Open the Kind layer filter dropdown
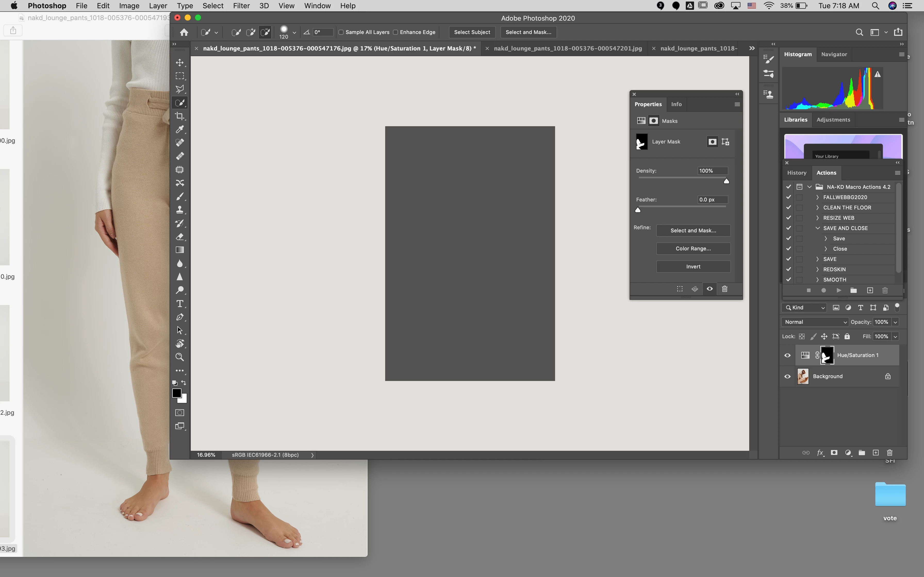This screenshot has height=577, width=924. 804,308
